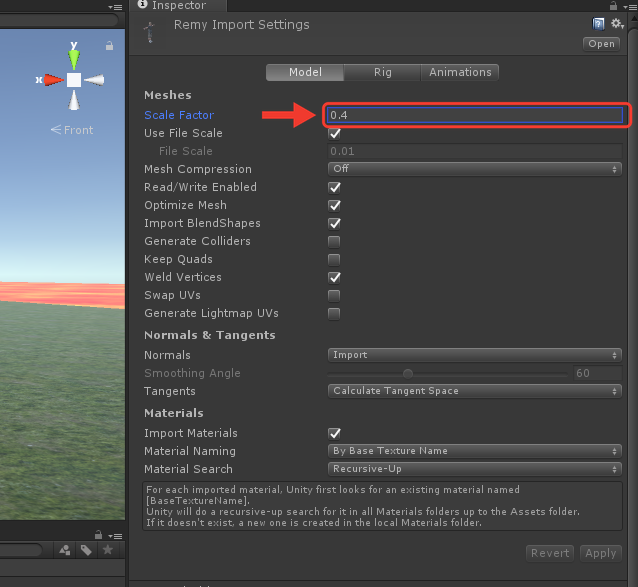Viewport: 638px width, 587px height.
Task: Click the Smoothing Angle slider handle
Action: click(408, 373)
